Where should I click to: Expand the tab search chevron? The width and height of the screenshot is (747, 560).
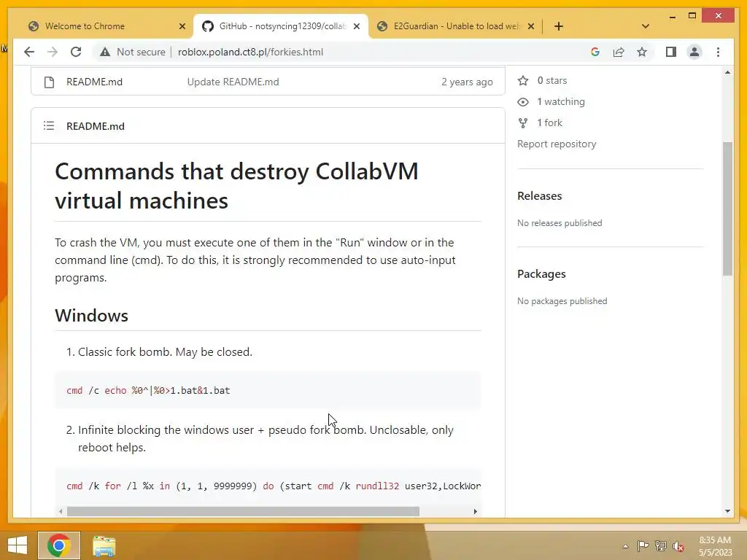tap(646, 26)
